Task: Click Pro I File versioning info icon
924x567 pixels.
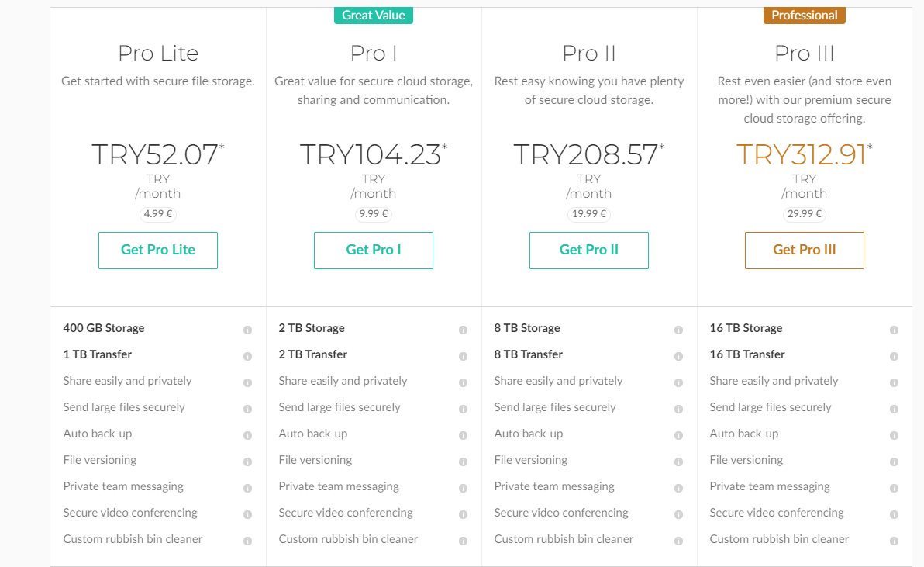Action: [463, 462]
